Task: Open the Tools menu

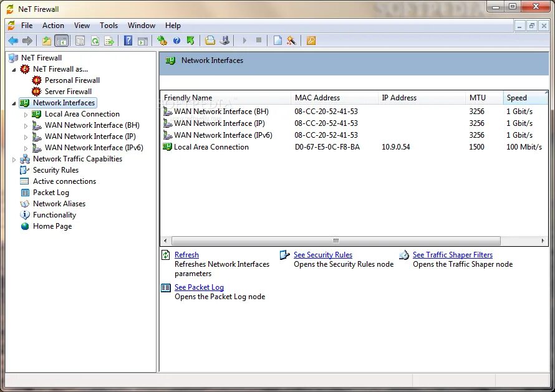Action: click(109, 26)
